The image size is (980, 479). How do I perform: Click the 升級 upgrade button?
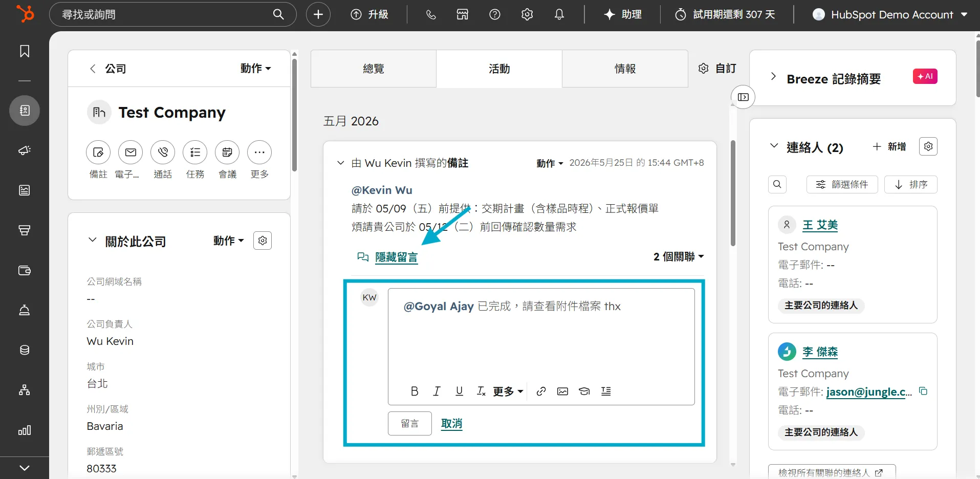369,14
